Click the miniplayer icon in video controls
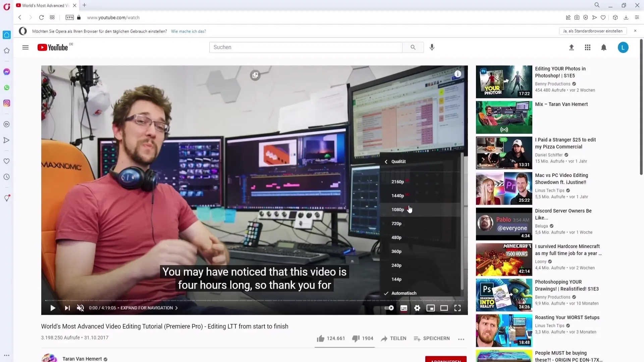This screenshot has width=644, height=362. [x=430, y=308]
